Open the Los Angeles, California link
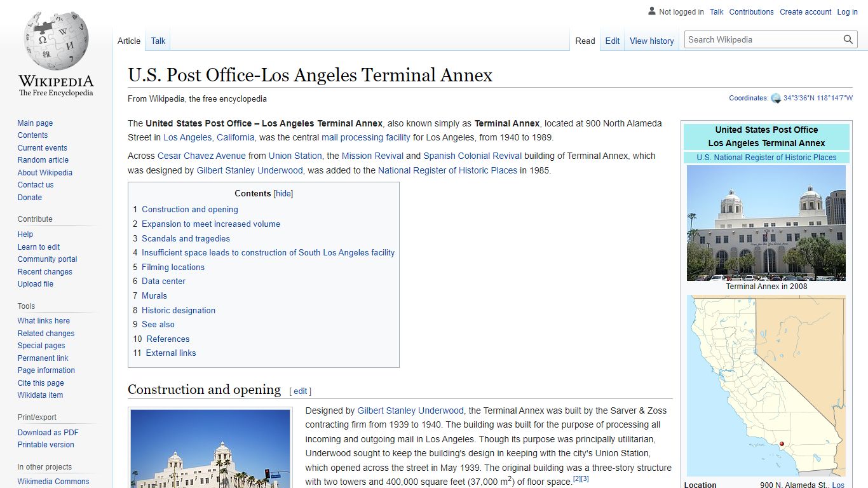Screen dimensions: 868x488 click(x=209, y=137)
